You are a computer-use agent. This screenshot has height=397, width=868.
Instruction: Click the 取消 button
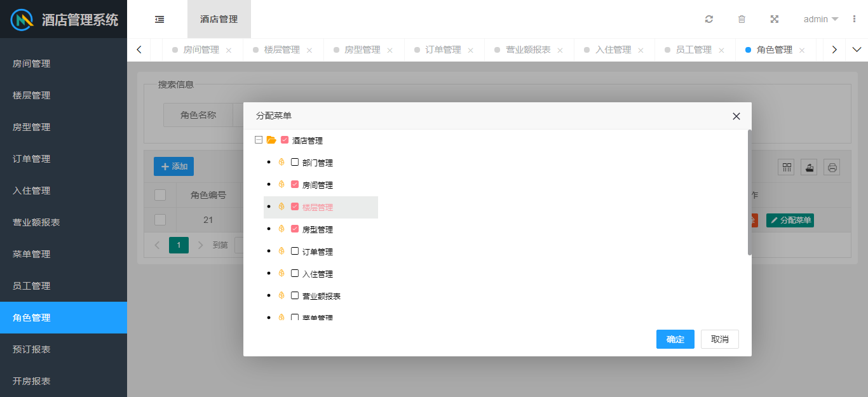(x=719, y=339)
